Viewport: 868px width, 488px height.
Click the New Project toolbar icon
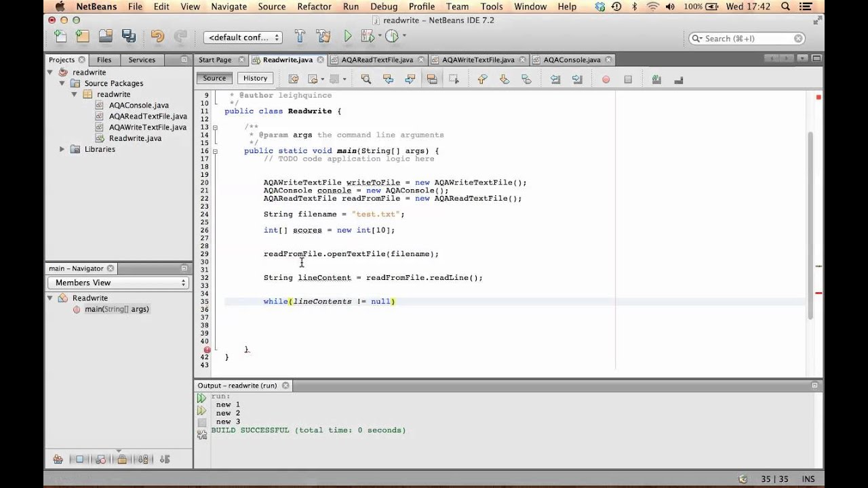[82, 37]
